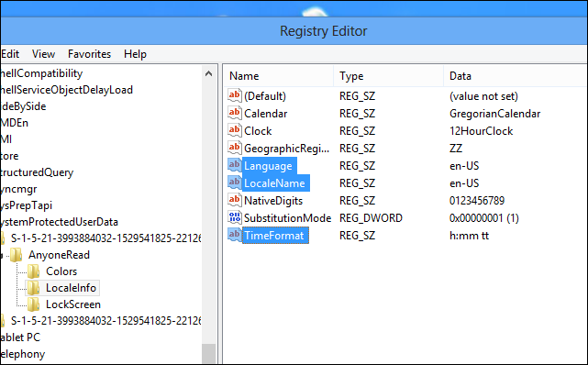The width and height of the screenshot is (588, 365).
Task: Select the DWORD icon for SubstitutionMode
Action: pyautogui.click(x=235, y=217)
